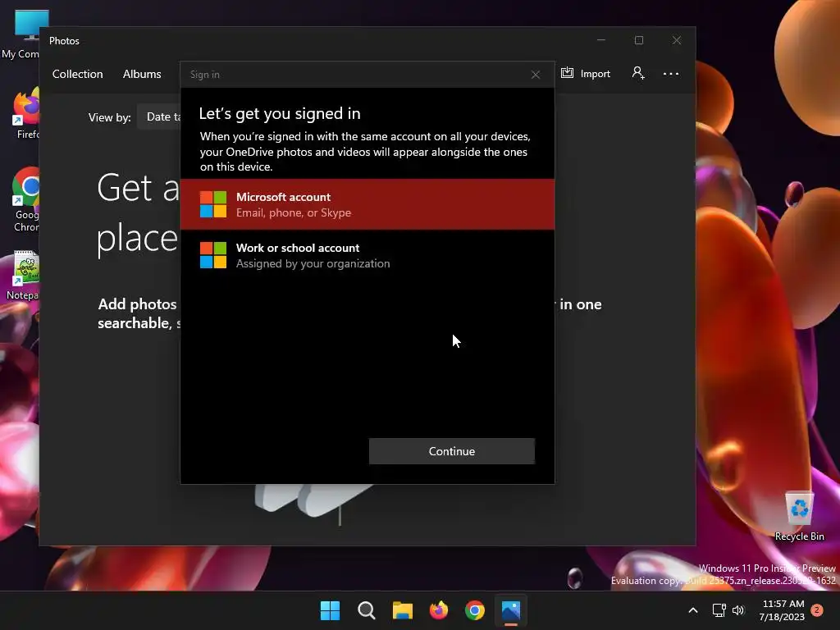840x630 pixels.
Task: Select the Notepad++ desktop shortcut
Action: click(x=24, y=276)
